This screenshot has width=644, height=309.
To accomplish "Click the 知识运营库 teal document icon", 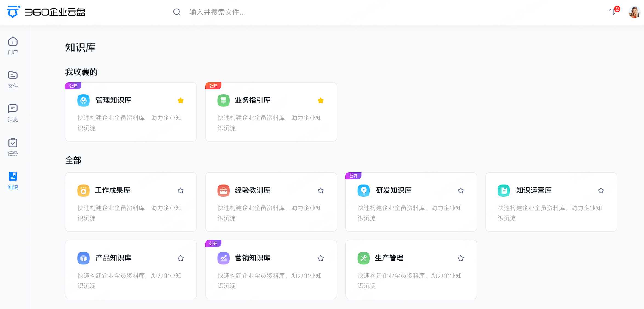I will coord(504,190).
